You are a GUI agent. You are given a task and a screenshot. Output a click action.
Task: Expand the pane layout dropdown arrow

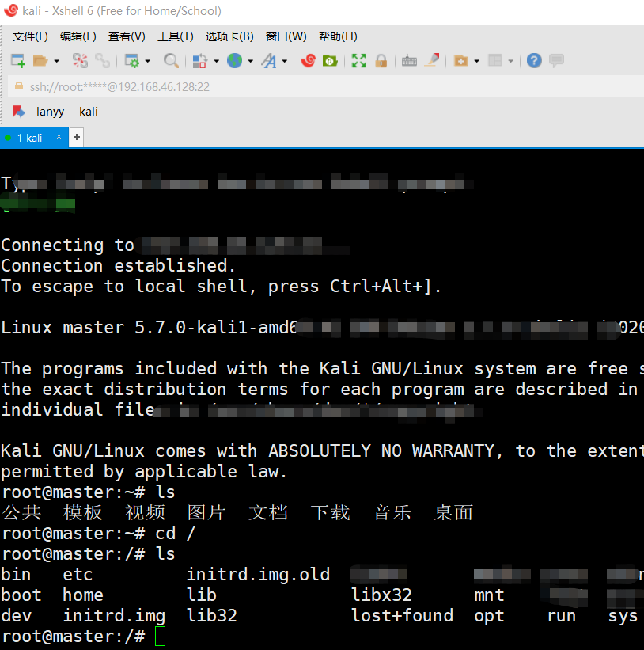[510, 61]
